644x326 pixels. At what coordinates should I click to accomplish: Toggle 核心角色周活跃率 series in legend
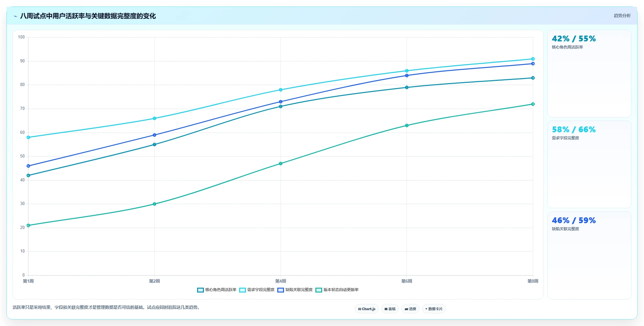click(217, 290)
